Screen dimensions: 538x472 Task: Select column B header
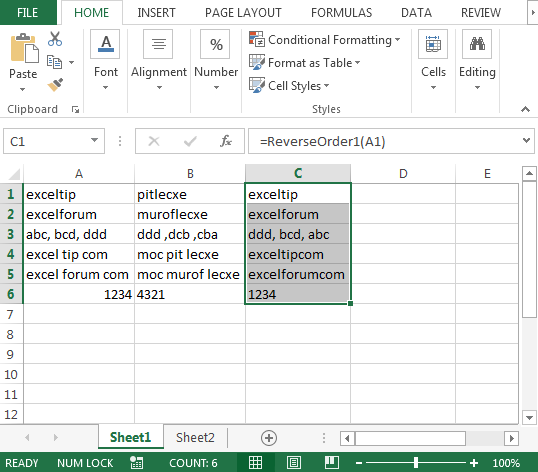tap(190, 174)
